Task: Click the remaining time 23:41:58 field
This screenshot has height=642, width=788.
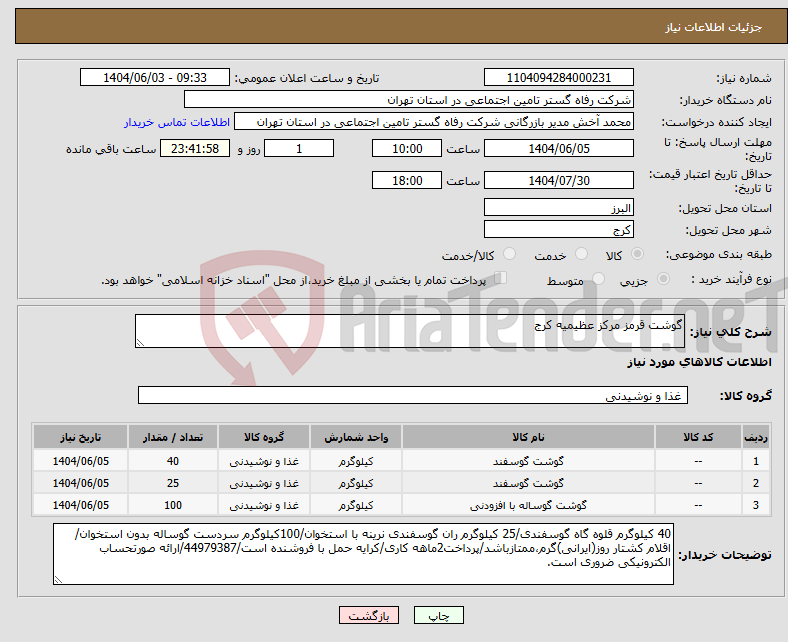Action: (195, 148)
